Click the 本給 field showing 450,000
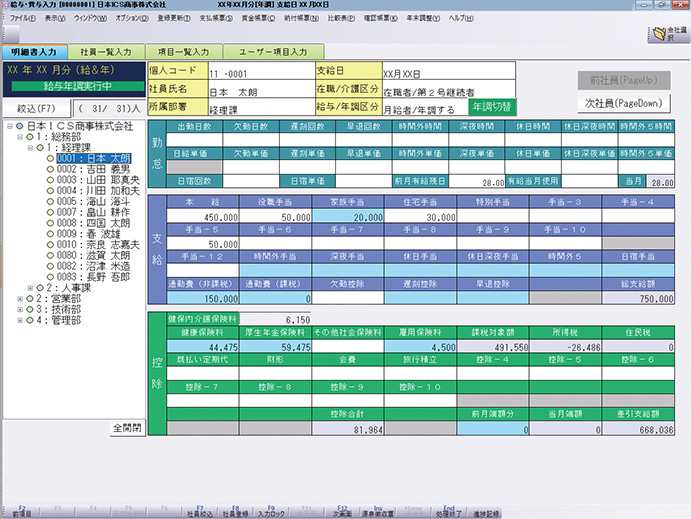The image size is (691, 519). tap(196, 217)
